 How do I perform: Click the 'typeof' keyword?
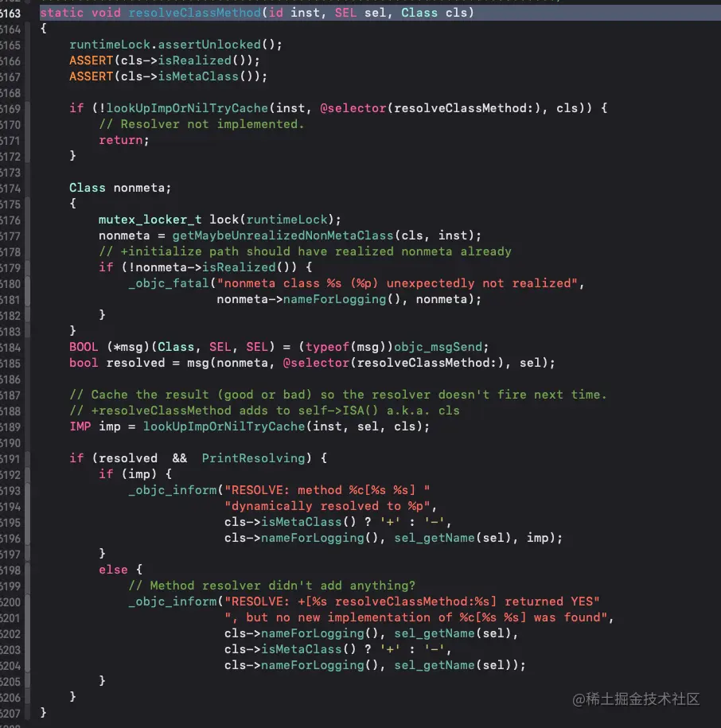[x=327, y=347]
